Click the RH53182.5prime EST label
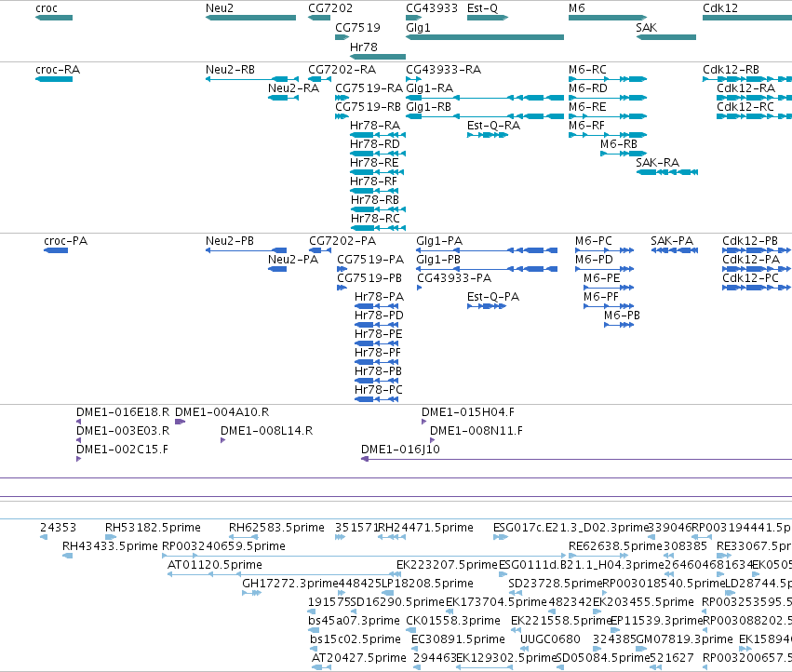 pos(153,528)
